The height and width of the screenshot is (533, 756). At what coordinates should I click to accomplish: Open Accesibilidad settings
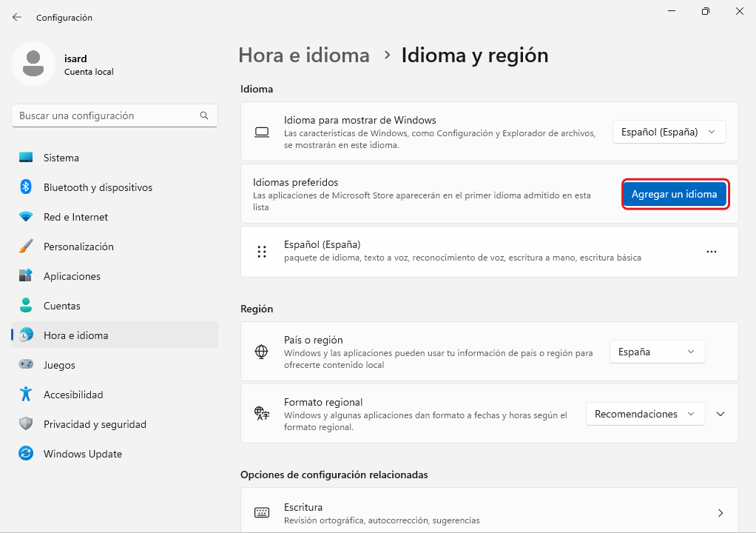[73, 395]
